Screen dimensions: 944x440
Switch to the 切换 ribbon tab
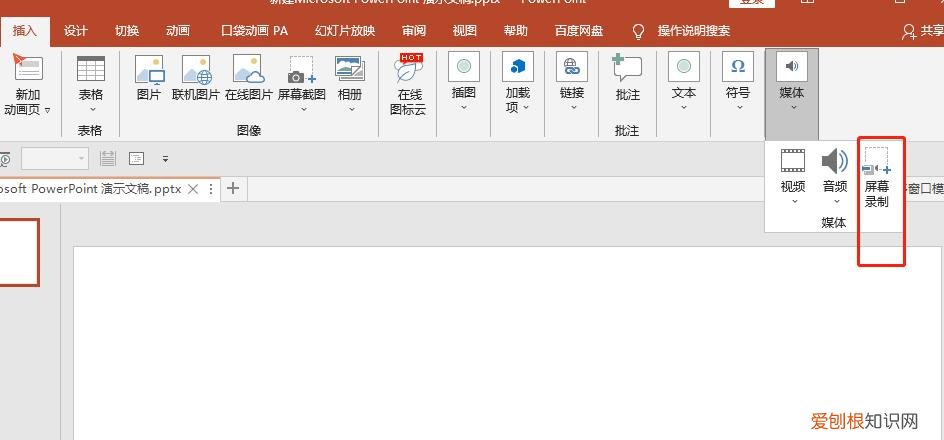[127, 31]
